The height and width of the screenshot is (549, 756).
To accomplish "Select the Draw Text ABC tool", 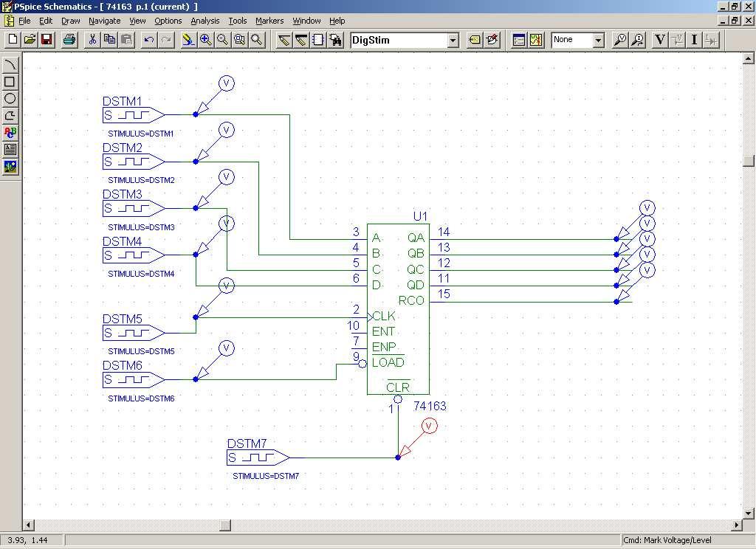I will point(10,133).
